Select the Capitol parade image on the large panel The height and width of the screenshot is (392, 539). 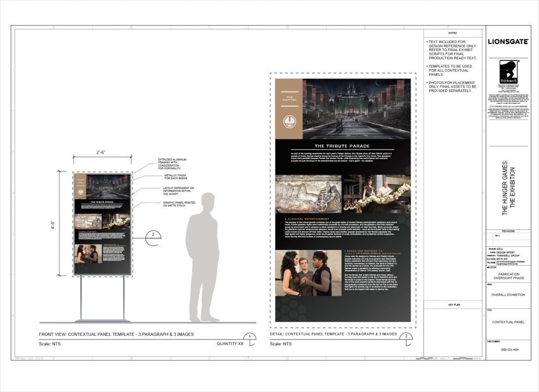coord(356,109)
